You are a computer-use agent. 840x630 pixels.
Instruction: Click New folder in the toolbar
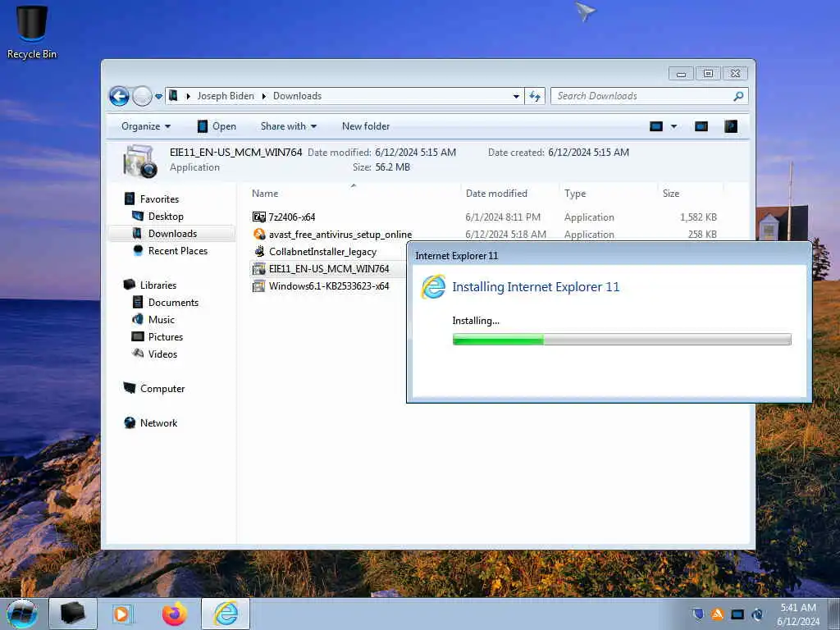tap(366, 126)
